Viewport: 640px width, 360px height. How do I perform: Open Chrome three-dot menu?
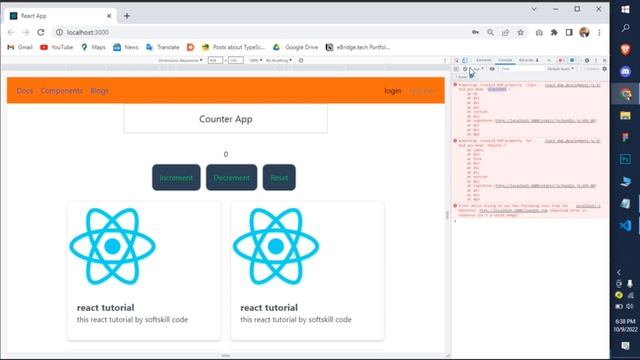pos(599,32)
